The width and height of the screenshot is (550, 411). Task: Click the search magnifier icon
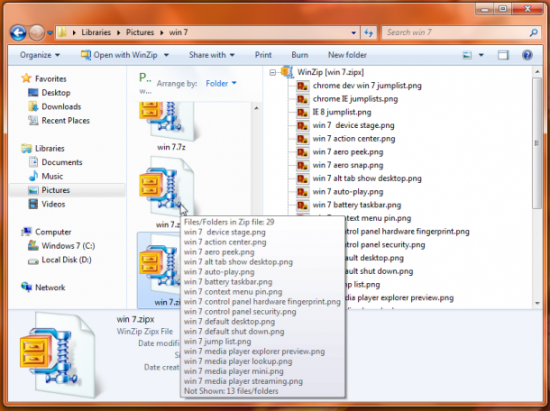(x=534, y=33)
